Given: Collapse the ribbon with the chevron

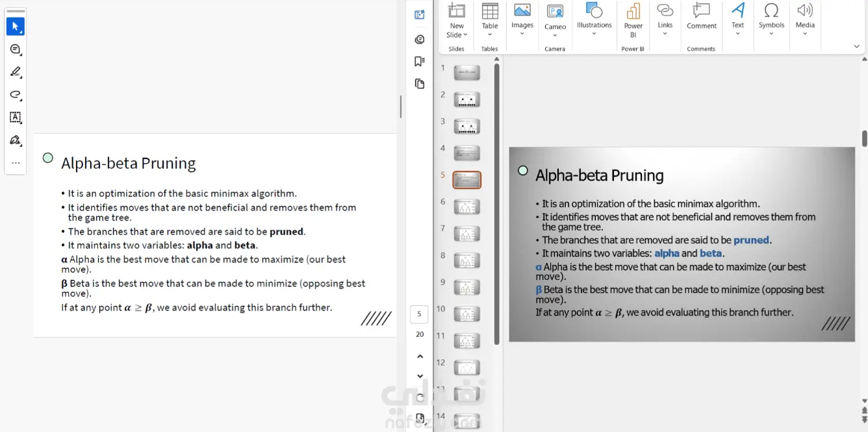Looking at the screenshot, I should (x=856, y=46).
